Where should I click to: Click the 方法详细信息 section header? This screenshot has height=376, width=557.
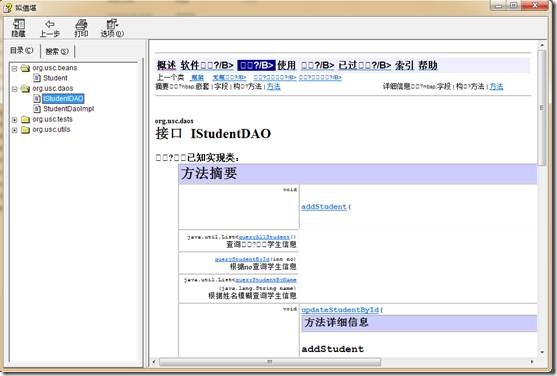pyautogui.click(x=419, y=323)
